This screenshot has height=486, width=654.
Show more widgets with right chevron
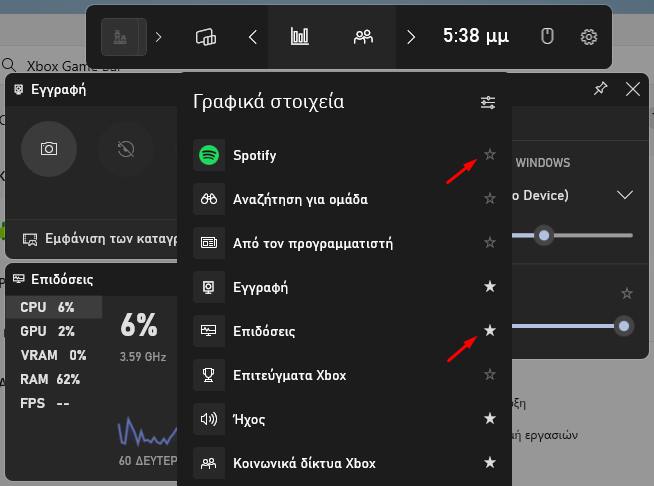point(411,37)
